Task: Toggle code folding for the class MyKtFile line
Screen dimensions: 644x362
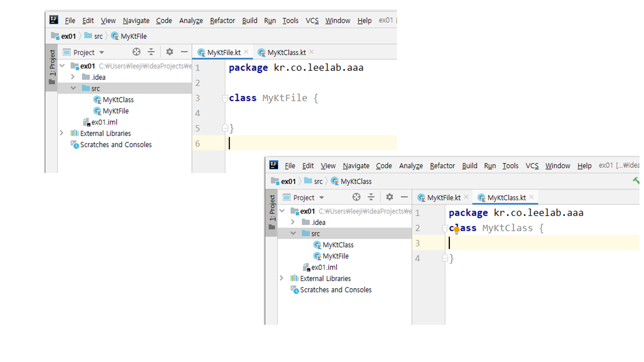Action: [225, 98]
